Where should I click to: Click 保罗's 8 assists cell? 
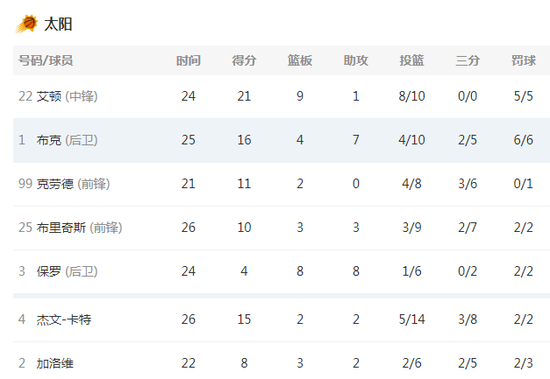coord(356,271)
